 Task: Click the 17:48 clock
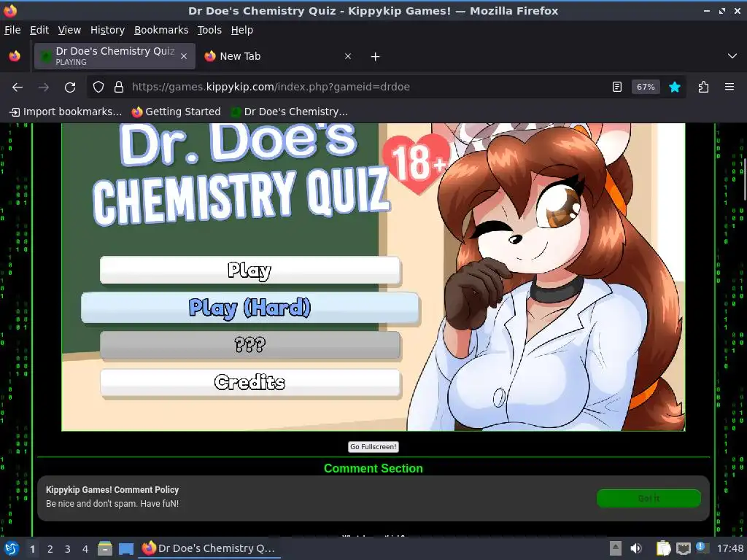pos(729,548)
